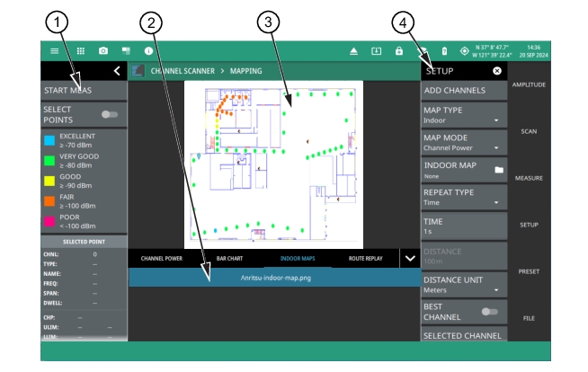Expand the Repeat Type dropdown
This screenshot has width=588, height=372.
tap(463, 198)
